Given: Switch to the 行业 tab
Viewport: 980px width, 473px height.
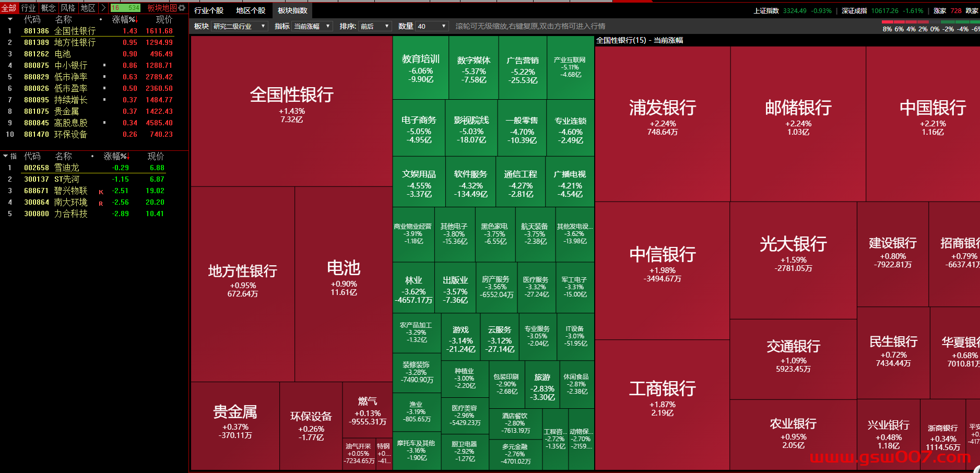Looking at the screenshot, I should (x=28, y=8).
